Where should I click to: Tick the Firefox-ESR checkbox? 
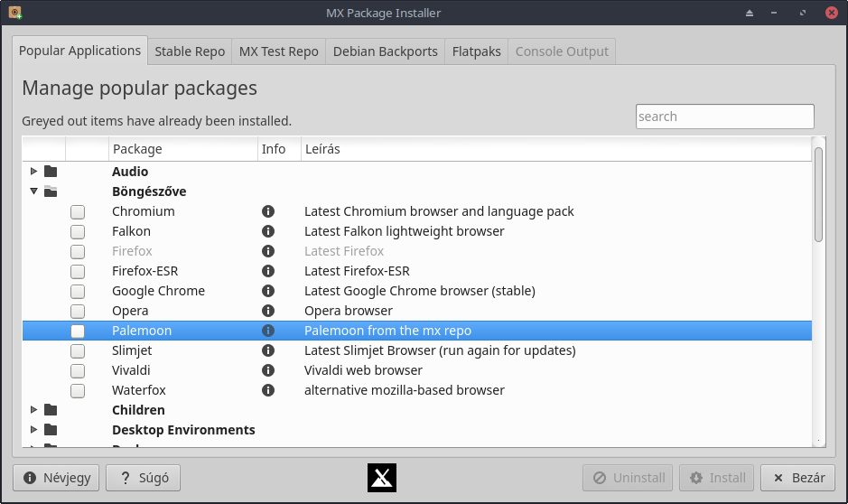click(78, 272)
